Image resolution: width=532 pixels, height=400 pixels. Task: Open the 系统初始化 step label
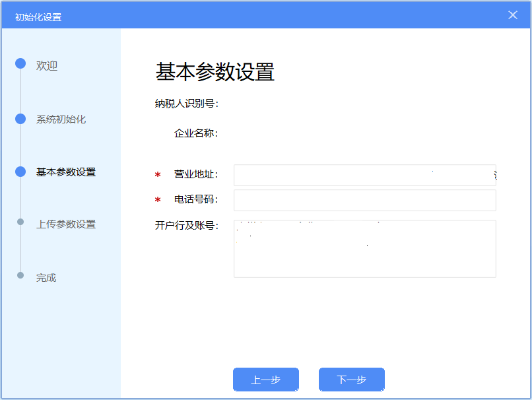coord(61,119)
